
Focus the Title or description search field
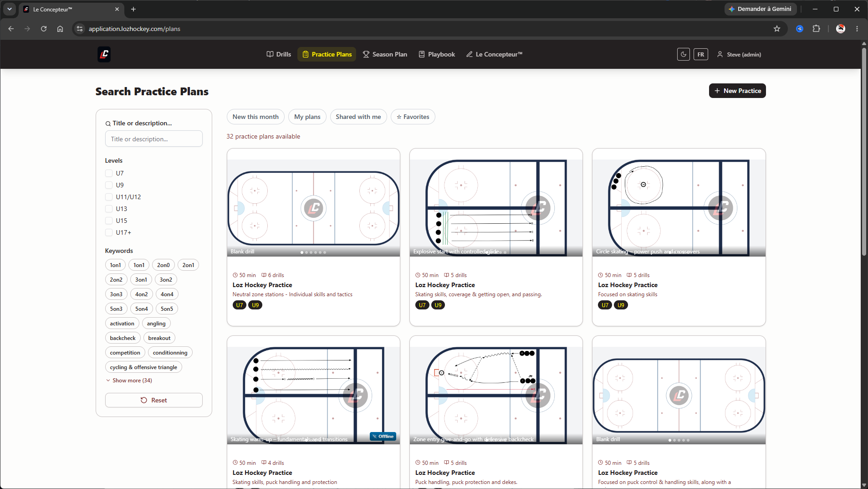click(x=154, y=139)
